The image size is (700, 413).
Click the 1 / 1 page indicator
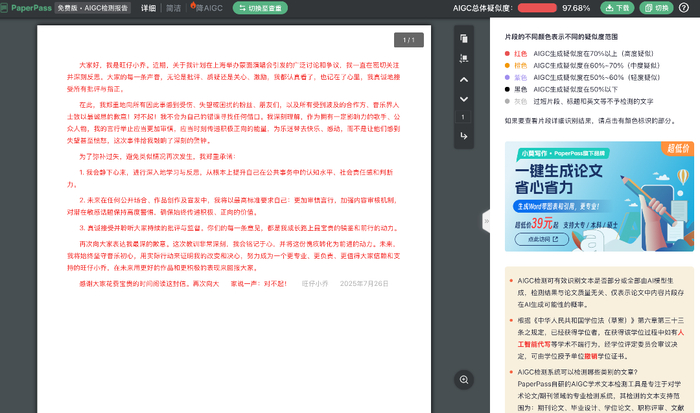408,40
